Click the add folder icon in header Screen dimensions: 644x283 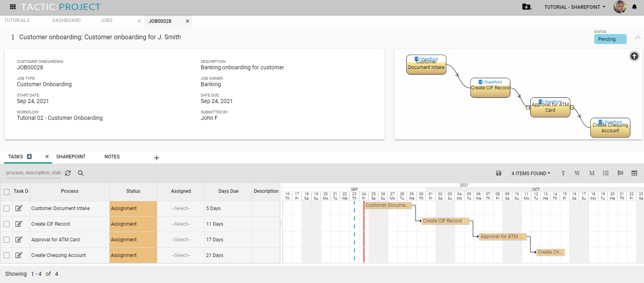pyautogui.click(x=526, y=7)
